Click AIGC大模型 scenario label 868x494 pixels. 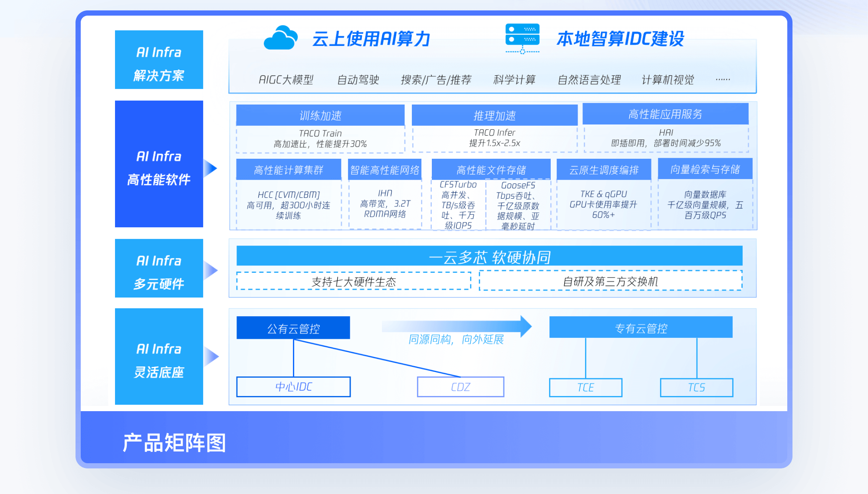(x=286, y=80)
